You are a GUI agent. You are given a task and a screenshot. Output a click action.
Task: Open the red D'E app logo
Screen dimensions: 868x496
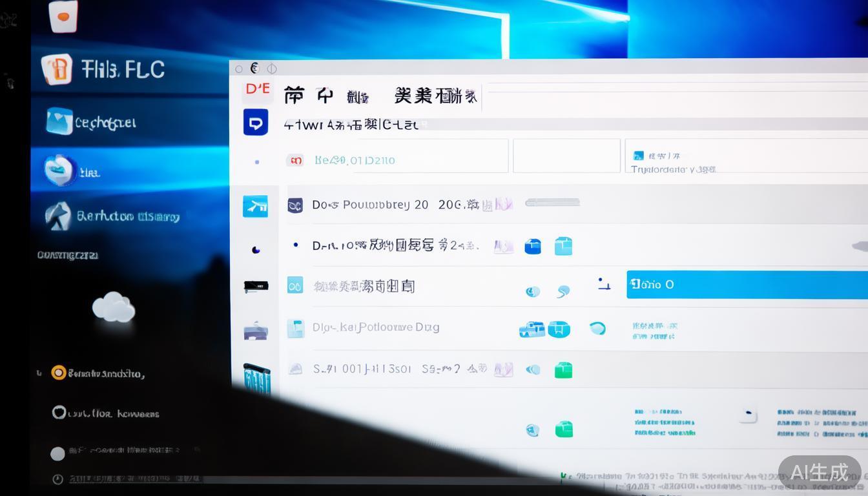click(257, 90)
